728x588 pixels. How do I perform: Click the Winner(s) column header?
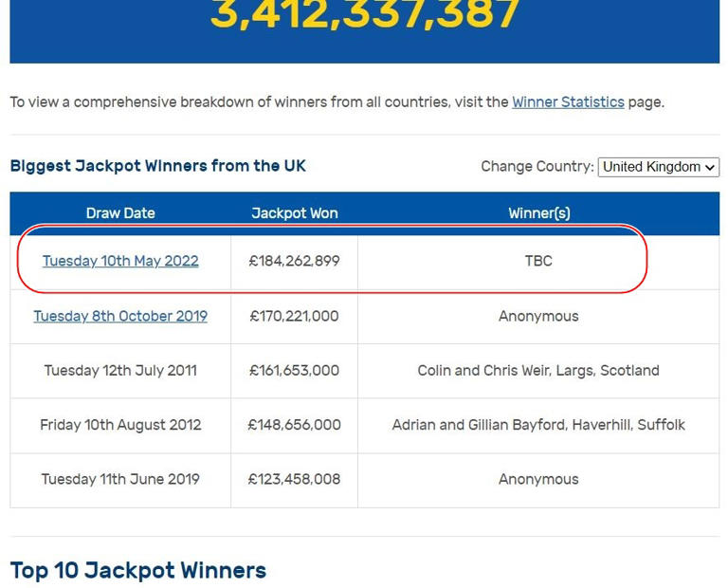[x=539, y=213]
